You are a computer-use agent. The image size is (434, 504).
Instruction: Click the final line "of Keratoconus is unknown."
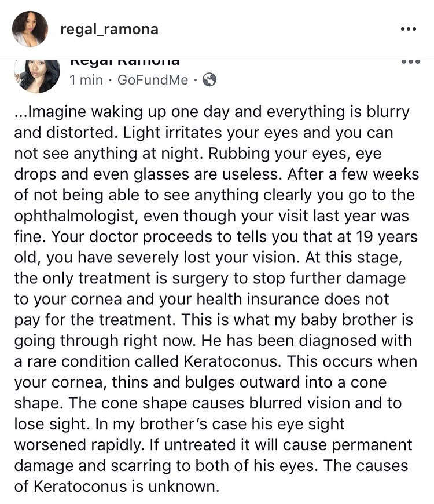(x=117, y=486)
